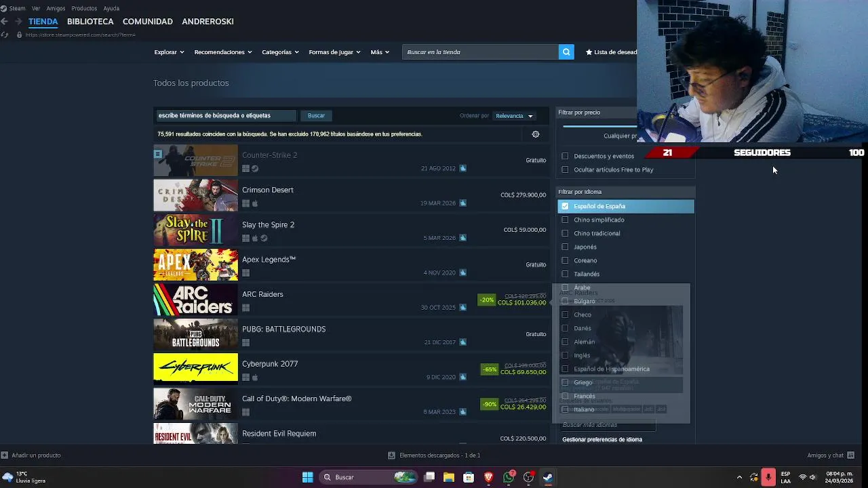Screen dimensions: 868x488
Task: Open the Crimson Desert store page
Action: pyautogui.click(x=350, y=196)
